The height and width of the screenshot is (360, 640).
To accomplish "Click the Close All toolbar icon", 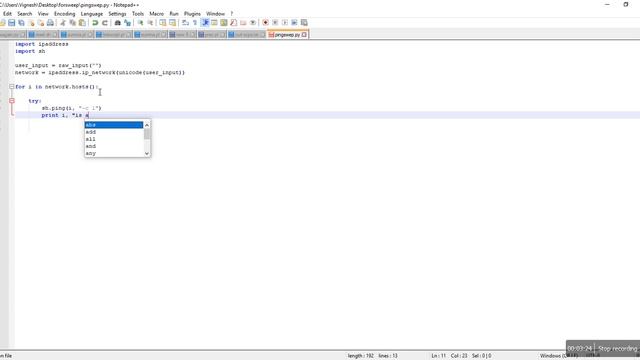I will (41, 23).
